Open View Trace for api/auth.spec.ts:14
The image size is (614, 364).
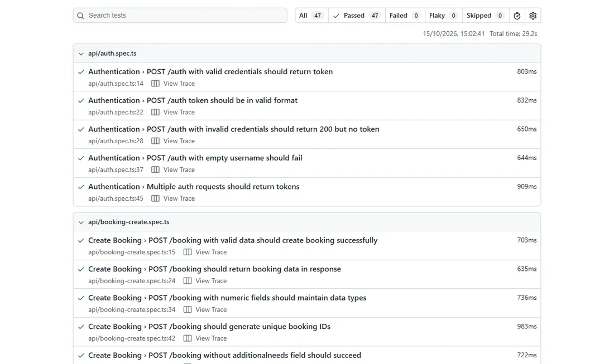[x=179, y=83]
